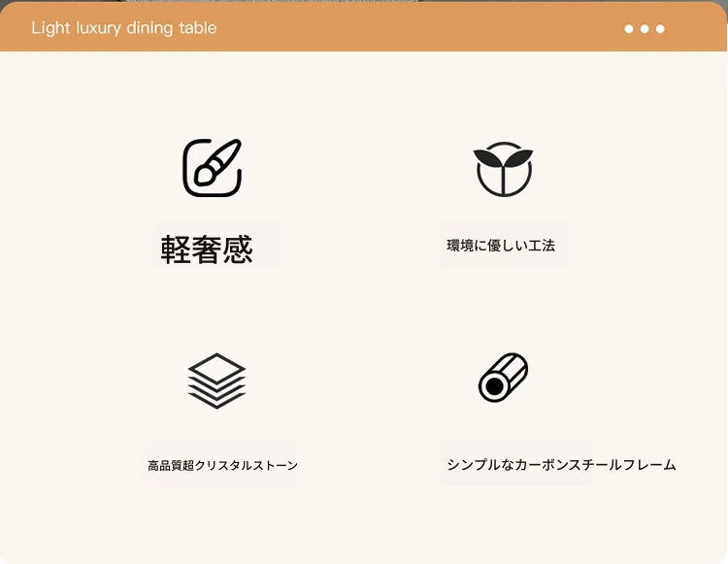The height and width of the screenshot is (564, 728).
Task: Click the middle white dot in header
Action: (645, 29)
